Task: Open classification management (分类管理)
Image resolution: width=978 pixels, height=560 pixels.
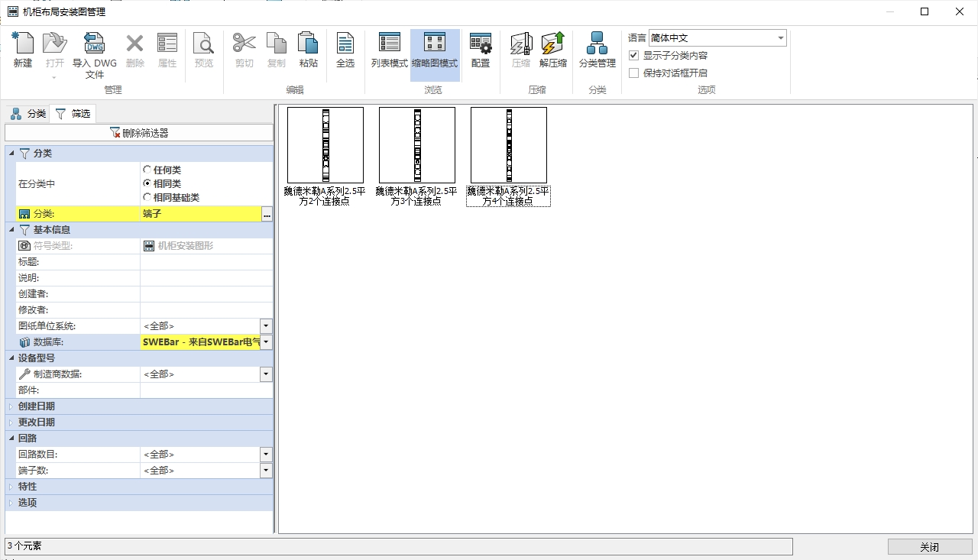Action: click(597, 50)
